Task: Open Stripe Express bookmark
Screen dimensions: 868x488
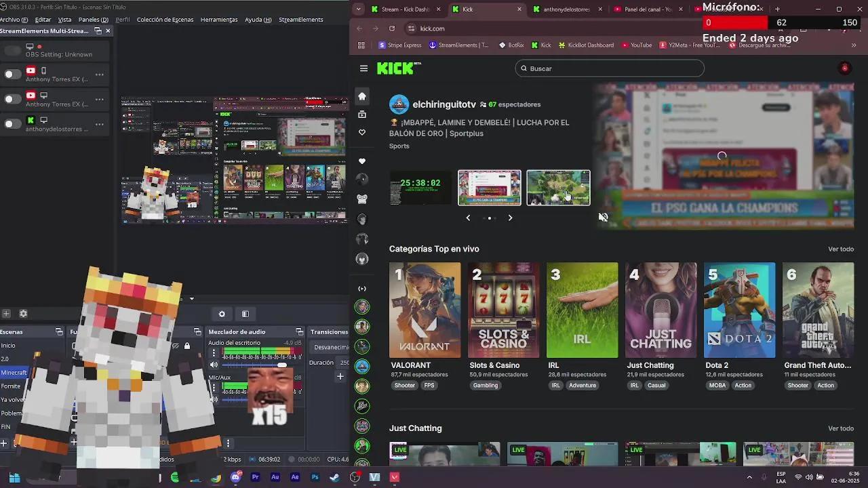Action: point(400,45)
